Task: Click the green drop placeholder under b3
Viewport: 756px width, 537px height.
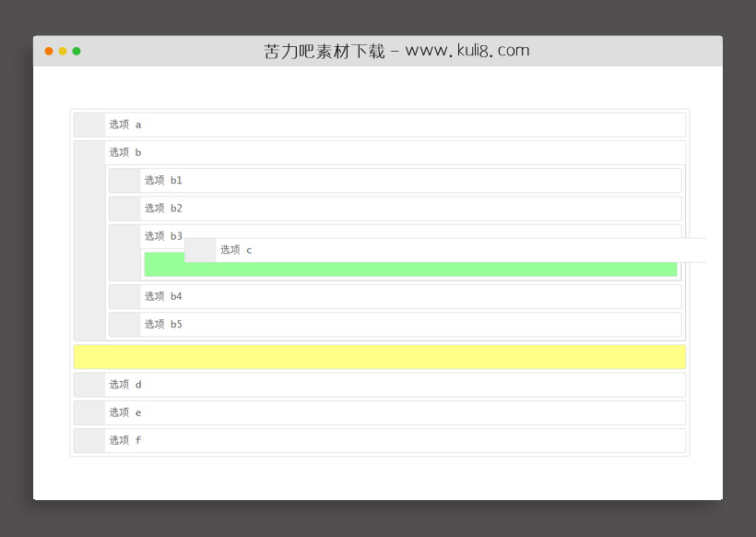Action: (x=410, y=269)
